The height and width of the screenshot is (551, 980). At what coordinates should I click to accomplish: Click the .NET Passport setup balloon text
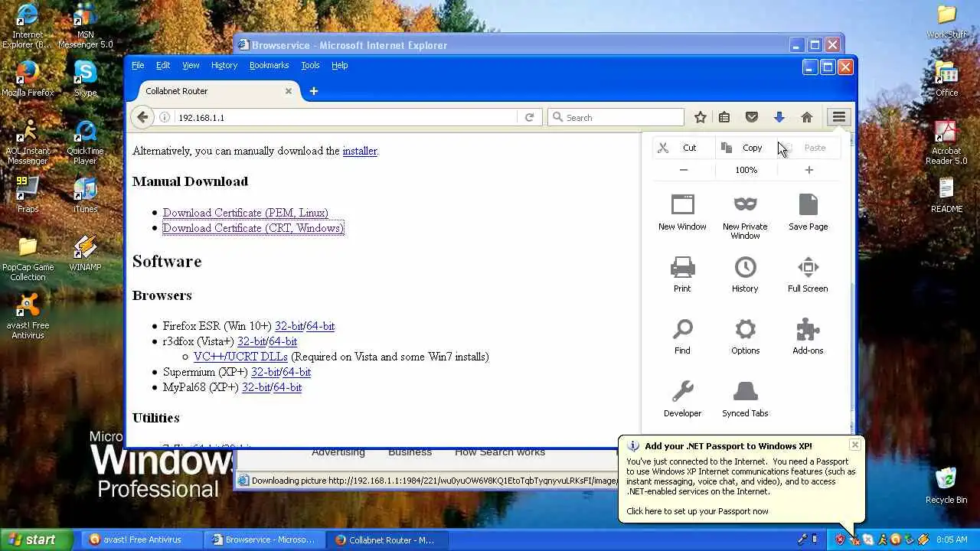coord(697,511)
